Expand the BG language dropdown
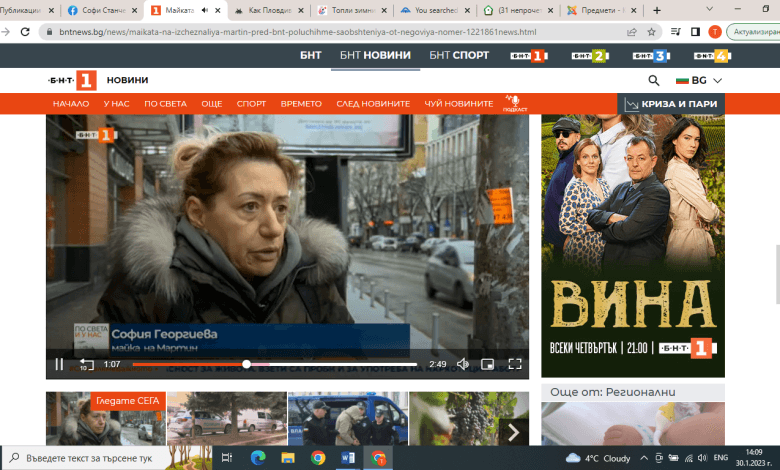 coord(698,81)
